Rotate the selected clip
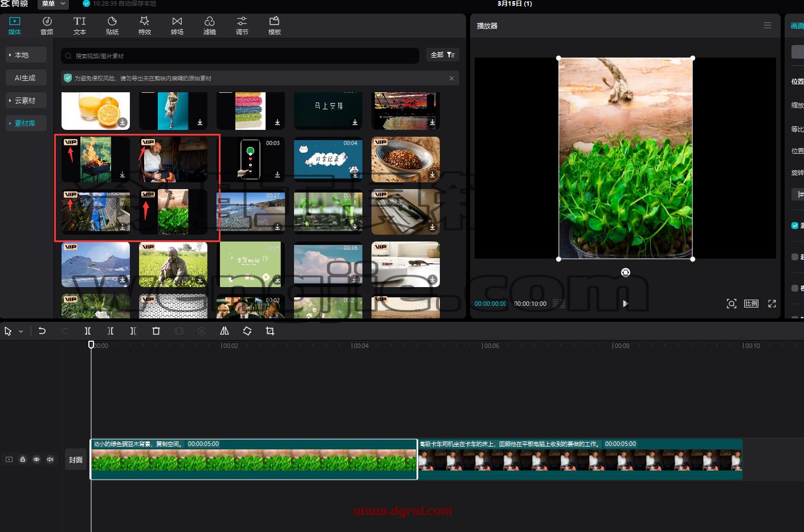This screenshot has width=804, height=532. 247,331
